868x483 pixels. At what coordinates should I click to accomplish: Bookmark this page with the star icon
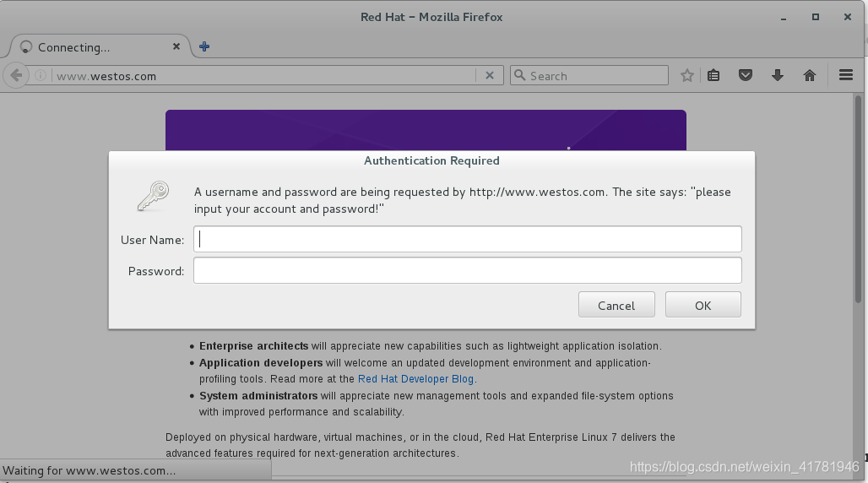point(687,75)
